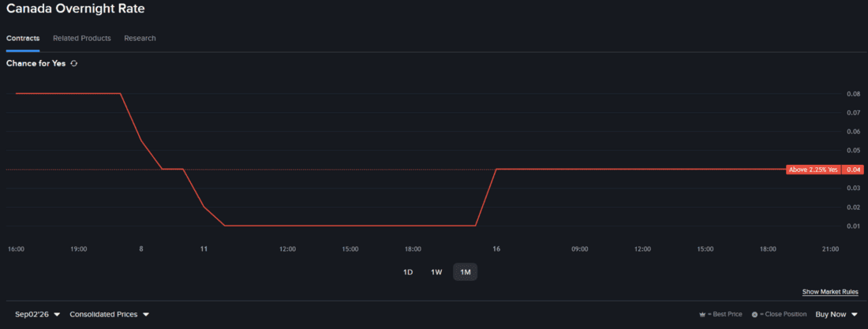868x329 pixels.
Task: Click the date label 11 on axis
Action: click(x=204, y=249)
